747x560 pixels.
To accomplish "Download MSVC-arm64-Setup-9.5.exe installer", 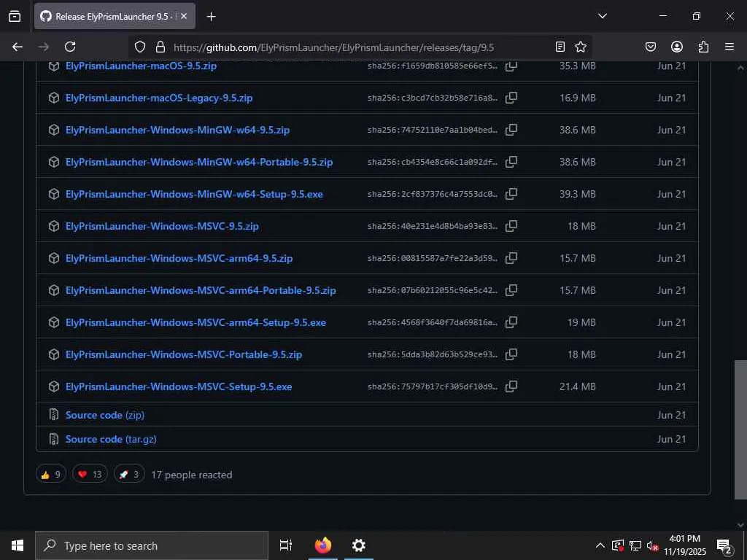I will click(x=196, y=322).
